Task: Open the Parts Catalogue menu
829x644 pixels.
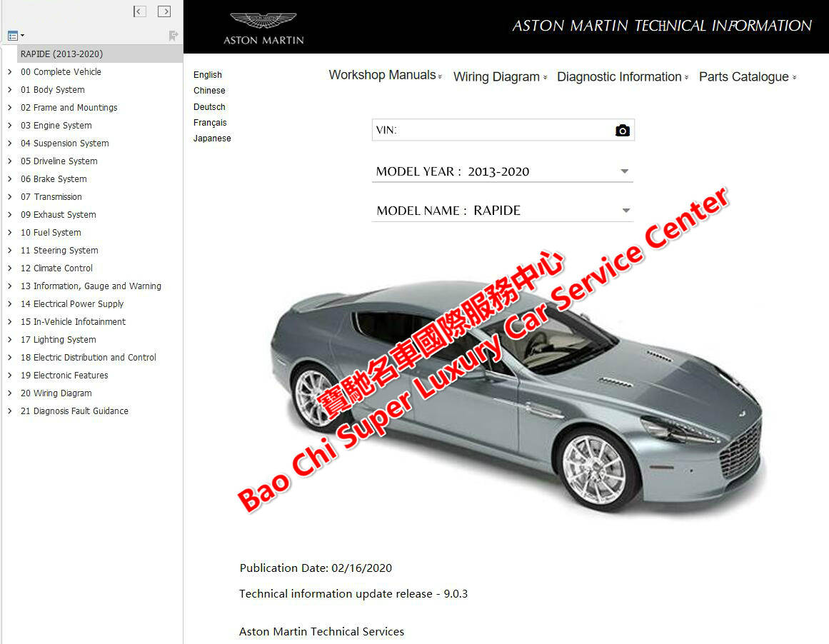Action: (748, 76)
